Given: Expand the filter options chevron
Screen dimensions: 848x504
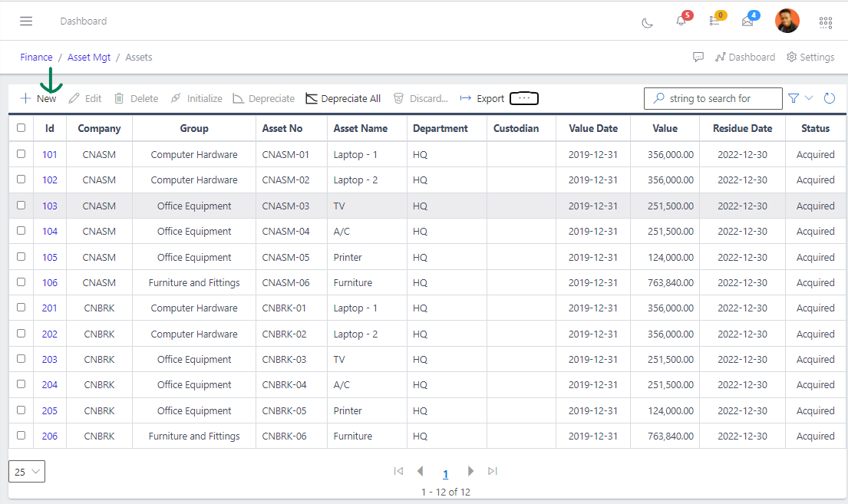Looking at the screenshot, I should coord(809,98).
